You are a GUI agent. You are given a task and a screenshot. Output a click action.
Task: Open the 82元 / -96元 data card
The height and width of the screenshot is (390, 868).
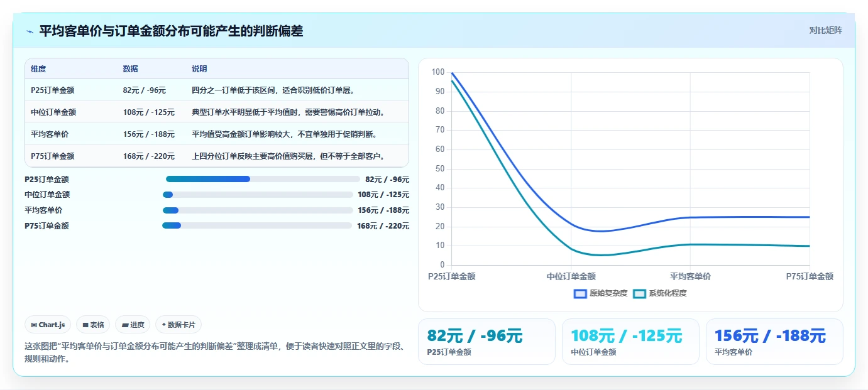(486, 342)
